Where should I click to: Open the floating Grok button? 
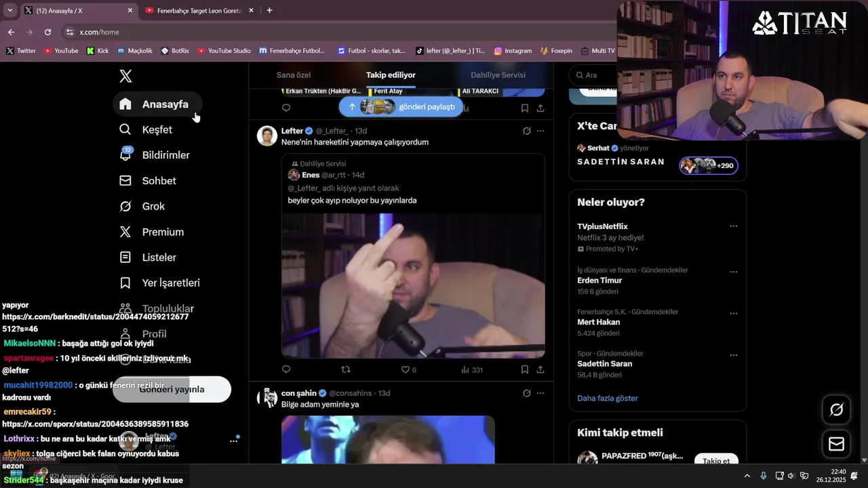coord(836,409)
